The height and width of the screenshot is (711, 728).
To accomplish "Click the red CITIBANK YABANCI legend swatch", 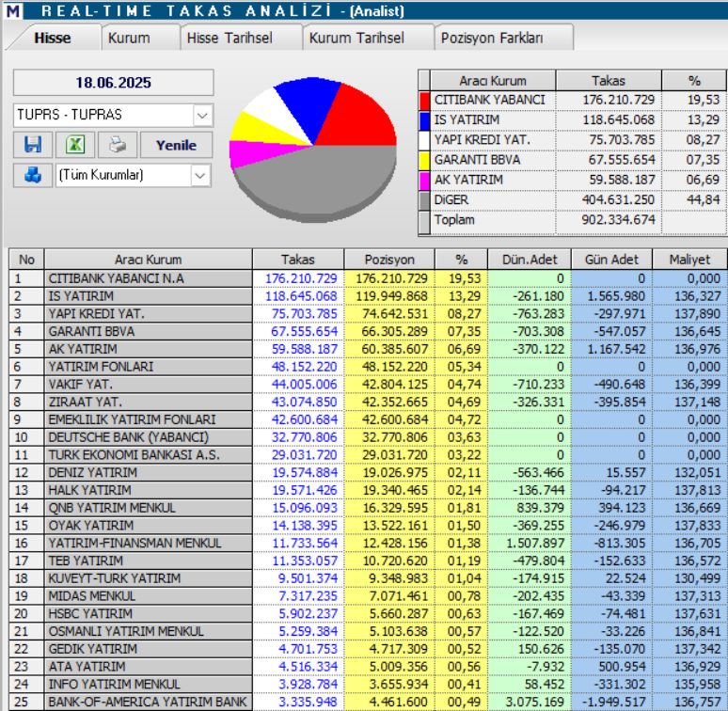I will 424,100.
